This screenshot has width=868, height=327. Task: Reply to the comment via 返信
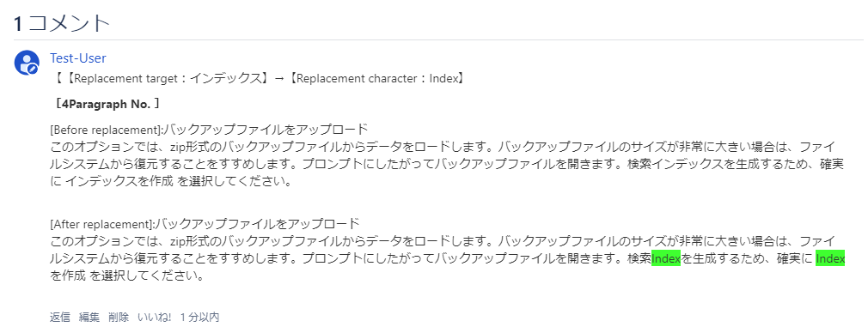[x=60, y=317]
